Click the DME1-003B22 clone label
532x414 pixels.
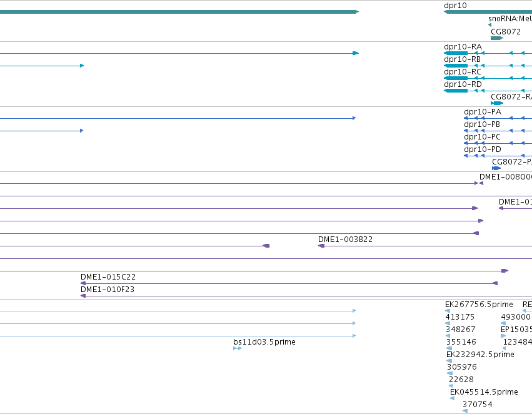(345, 240)
